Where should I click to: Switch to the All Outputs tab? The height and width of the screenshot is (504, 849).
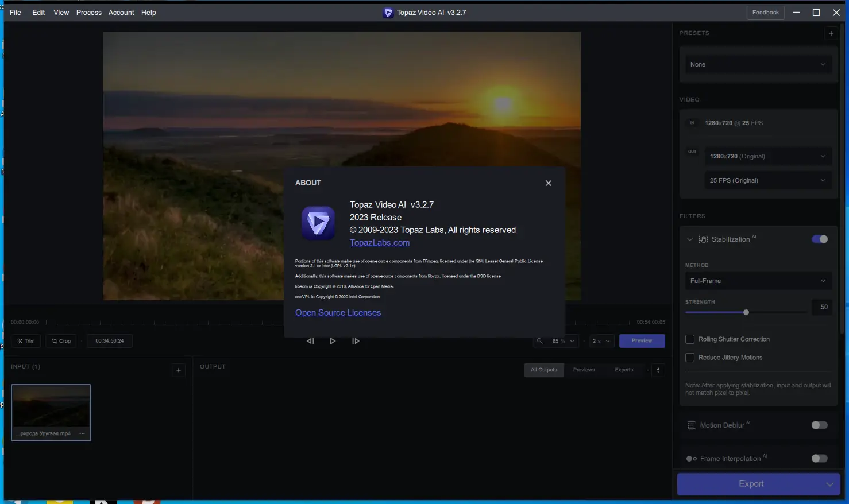[x=543, y=370]
